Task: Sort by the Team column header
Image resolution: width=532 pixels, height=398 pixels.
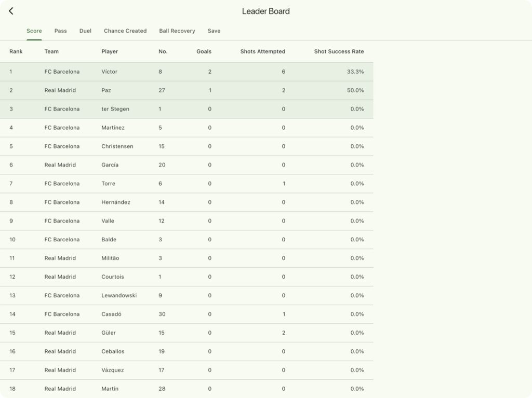Action: click(x=52, y=51)
